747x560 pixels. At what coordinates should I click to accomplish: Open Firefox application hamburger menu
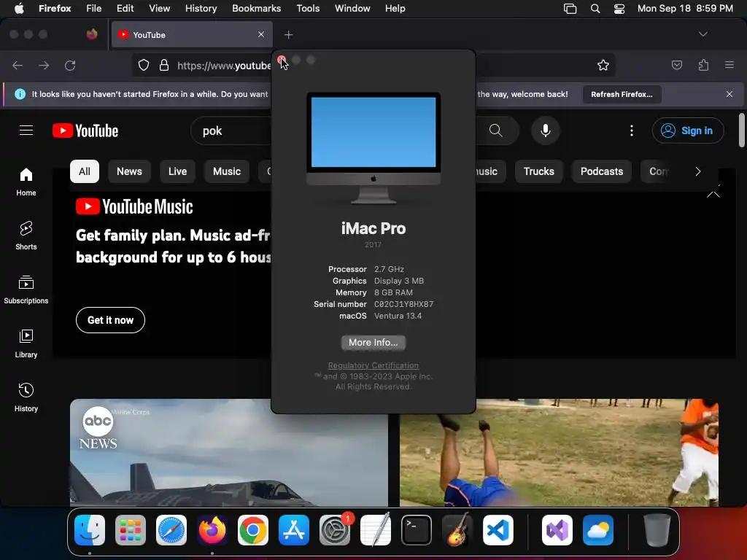[729, 65]
